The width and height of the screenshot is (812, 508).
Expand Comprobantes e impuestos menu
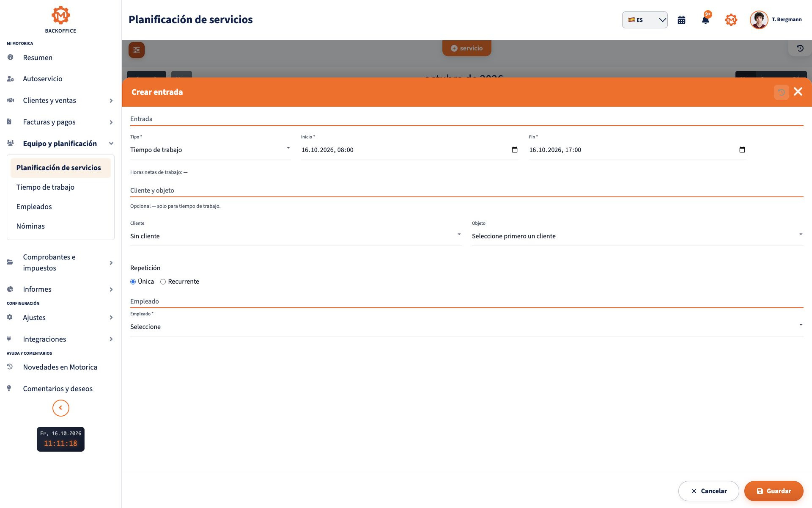point(60,262)
